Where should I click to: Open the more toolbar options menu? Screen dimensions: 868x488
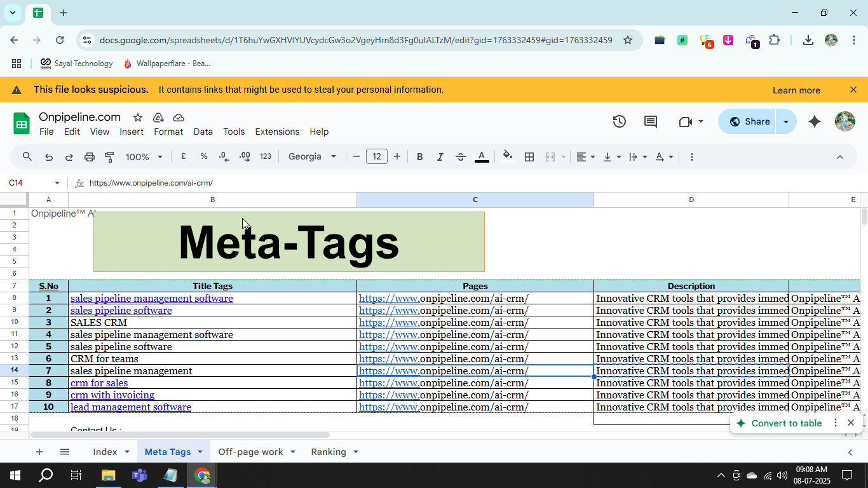[692, 157]
